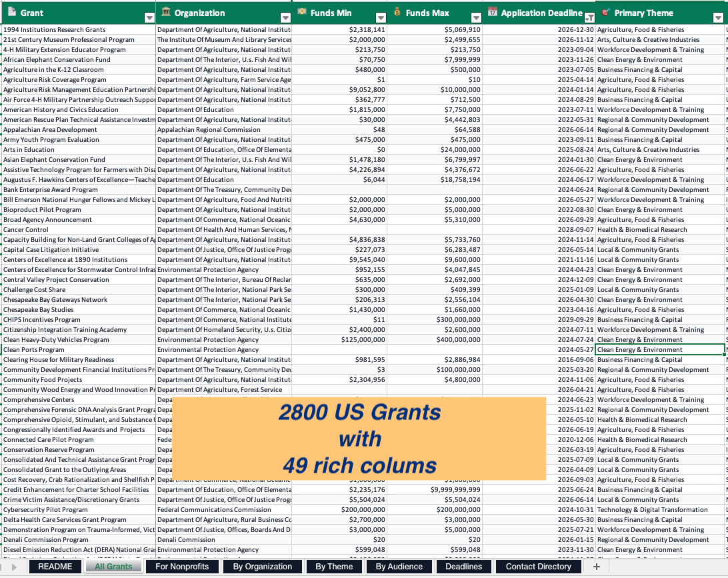Viewport: 728px width, 578px height.
Task: Select the Comprehensive Centers grant cell
Action: [79, 400]
